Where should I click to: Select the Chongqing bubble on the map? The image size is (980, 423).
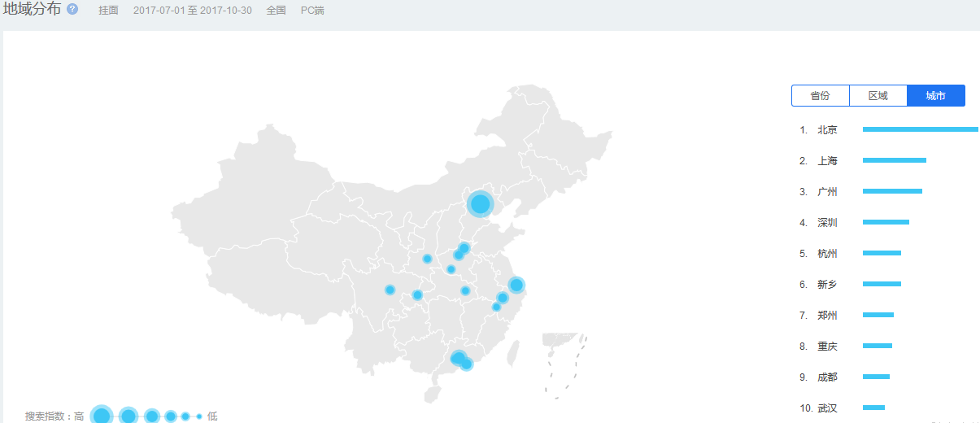point(417,295)
